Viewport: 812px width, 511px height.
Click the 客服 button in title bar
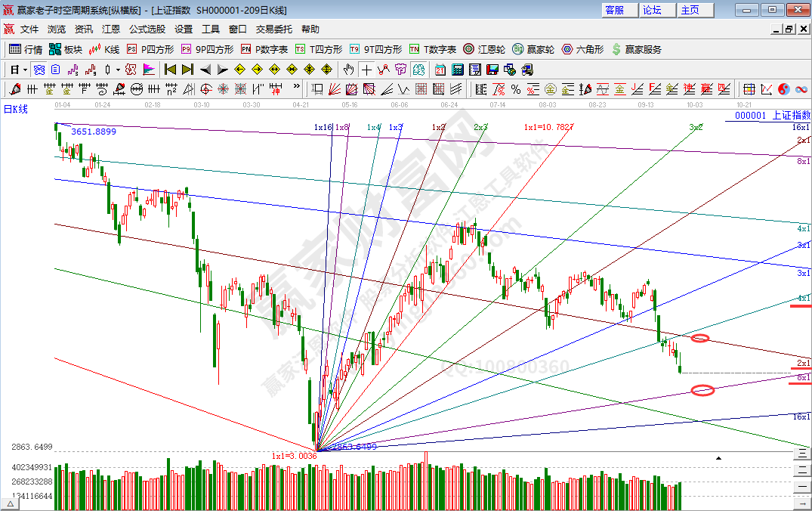click(615, 10)
